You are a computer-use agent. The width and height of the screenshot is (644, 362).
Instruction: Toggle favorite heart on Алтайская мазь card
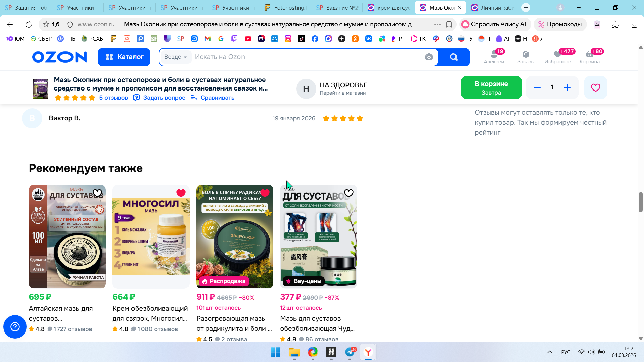click(x=97, y=193)
